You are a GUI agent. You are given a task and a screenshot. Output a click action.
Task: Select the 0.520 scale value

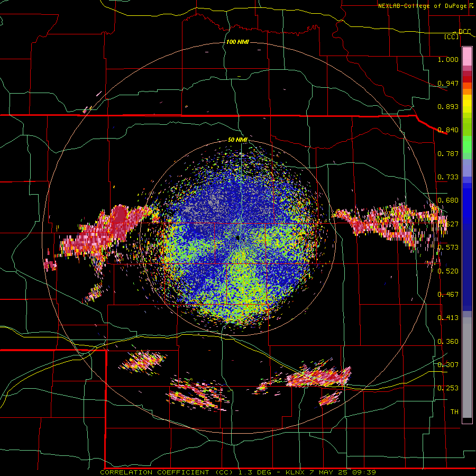[448, 271]
